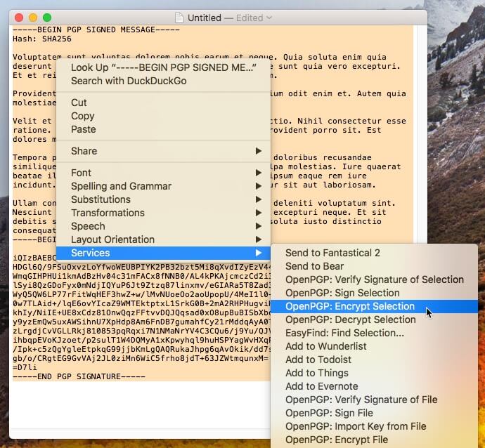The height and width of the screenshot is (448, 485).
Task: Minimize the window with yellow button
Action: 33,18
